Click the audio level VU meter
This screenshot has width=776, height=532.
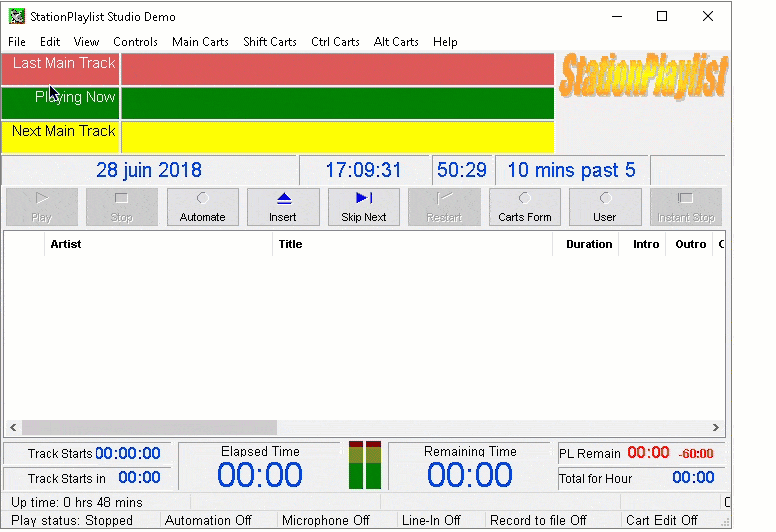click(365, 465)
